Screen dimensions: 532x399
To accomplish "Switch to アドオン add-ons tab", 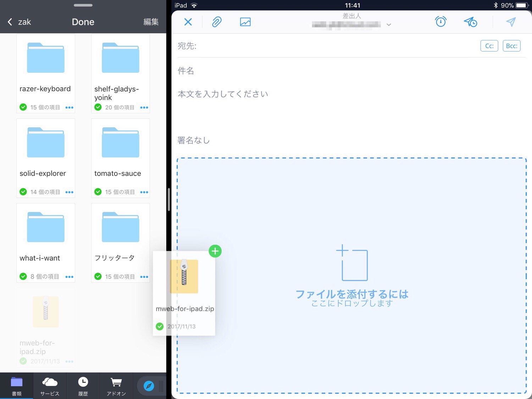I will point(116,386).
